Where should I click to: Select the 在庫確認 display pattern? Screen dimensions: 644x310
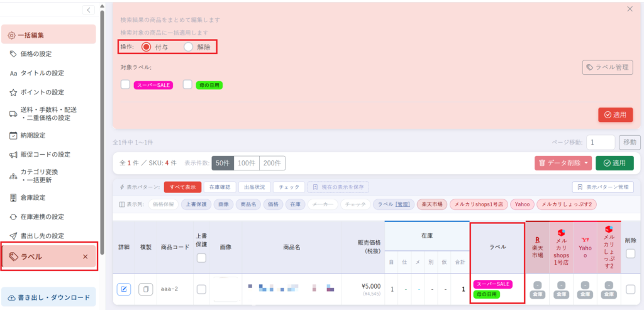219,187
